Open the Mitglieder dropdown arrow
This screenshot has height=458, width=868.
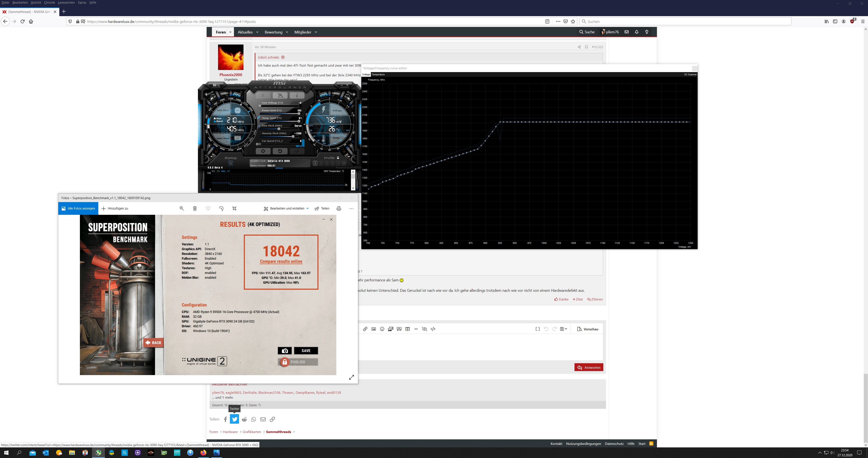tap(316, 32)
